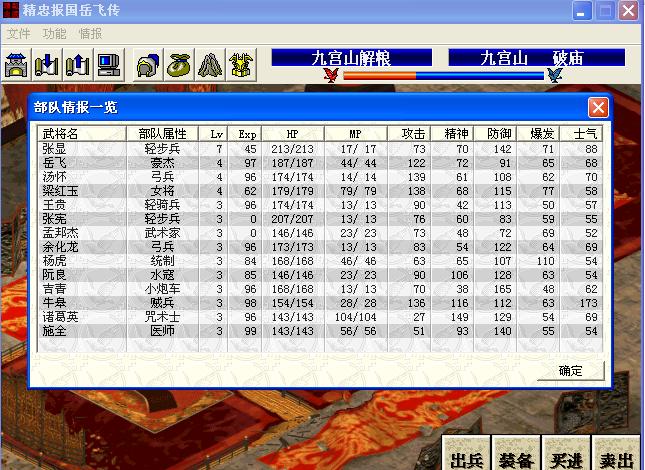This screenshot has width=645, height=470.
Task: Sort by 爆发 column header
Action: [x=538, y=134]
